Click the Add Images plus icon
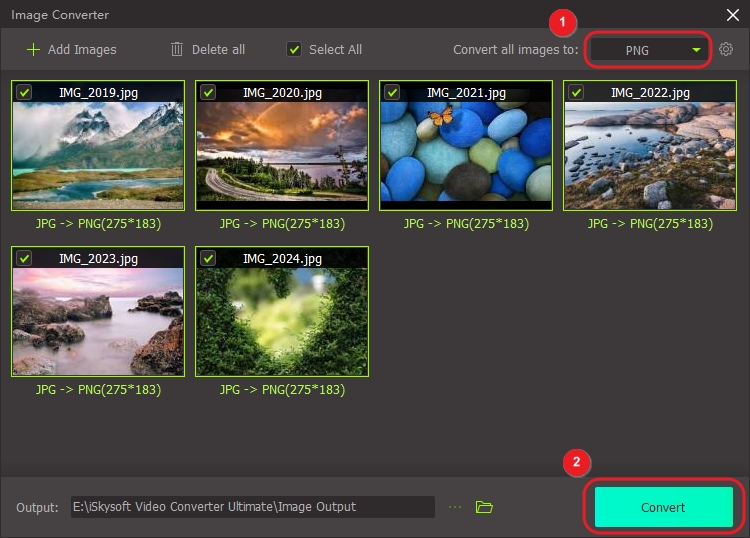Viewport: 750px width, 538px height. pos(34,49)
